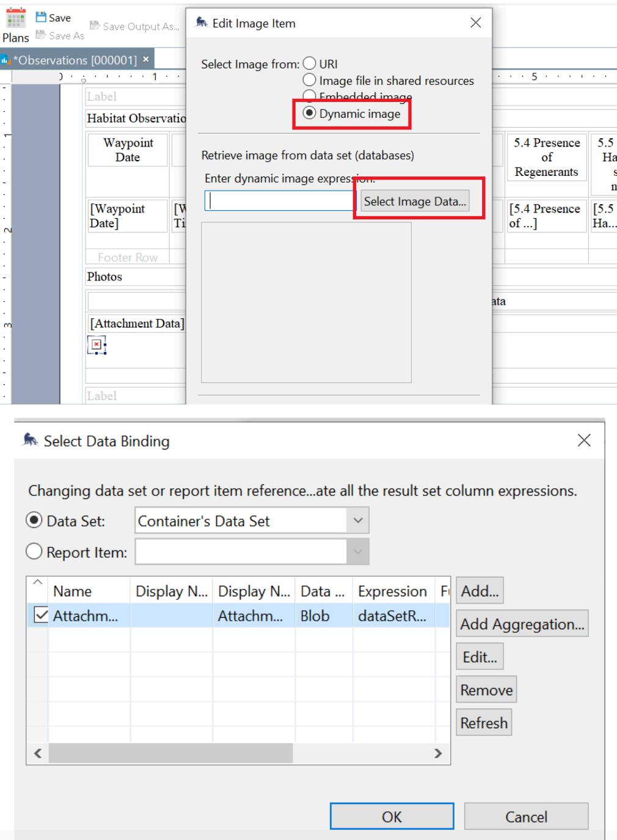This screenshot has height=840, width=617.
Task: Select the Dynamic image radio button
Action: (310, 113)
